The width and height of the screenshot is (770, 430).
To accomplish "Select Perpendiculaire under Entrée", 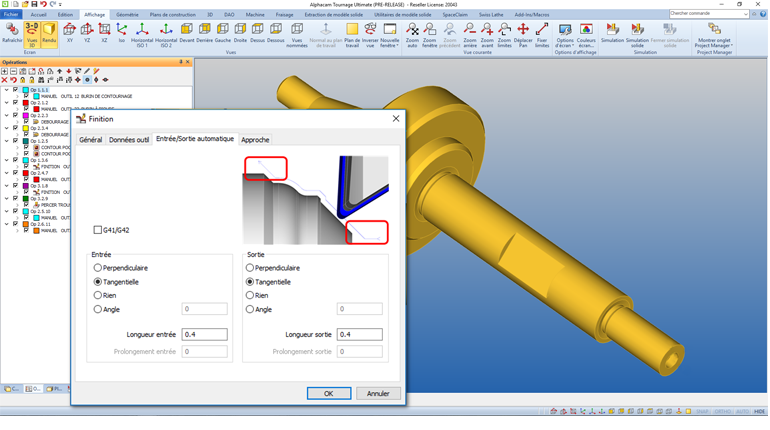I will click(98, 268).
